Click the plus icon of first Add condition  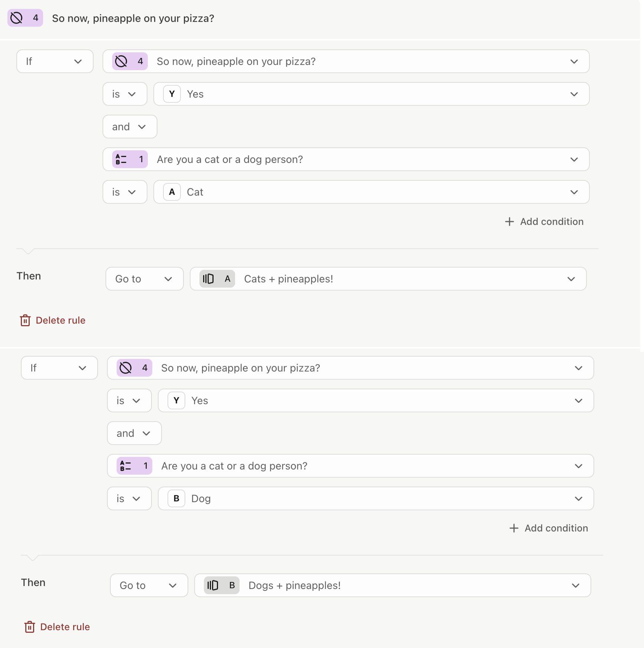click(x=510, y=222)
